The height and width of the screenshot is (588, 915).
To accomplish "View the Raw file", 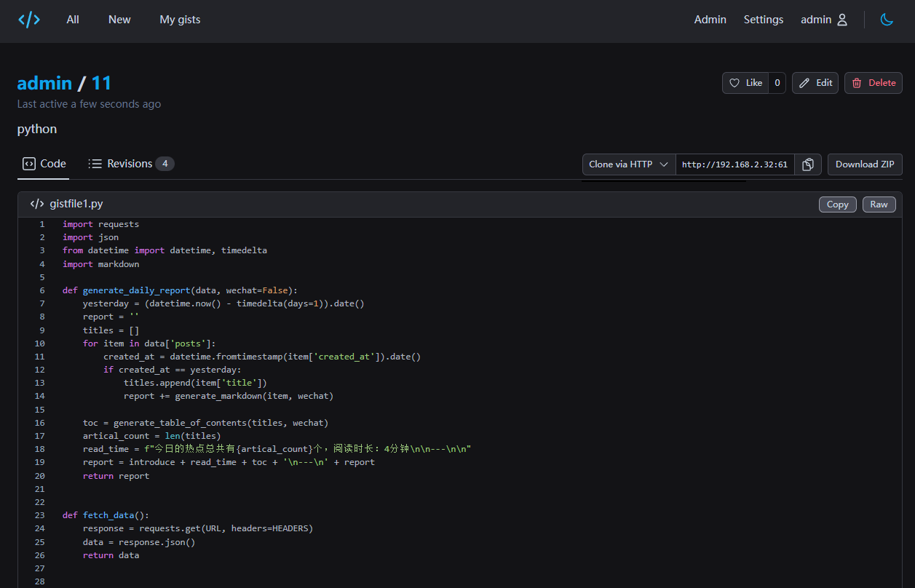I will tap(879, 204).
